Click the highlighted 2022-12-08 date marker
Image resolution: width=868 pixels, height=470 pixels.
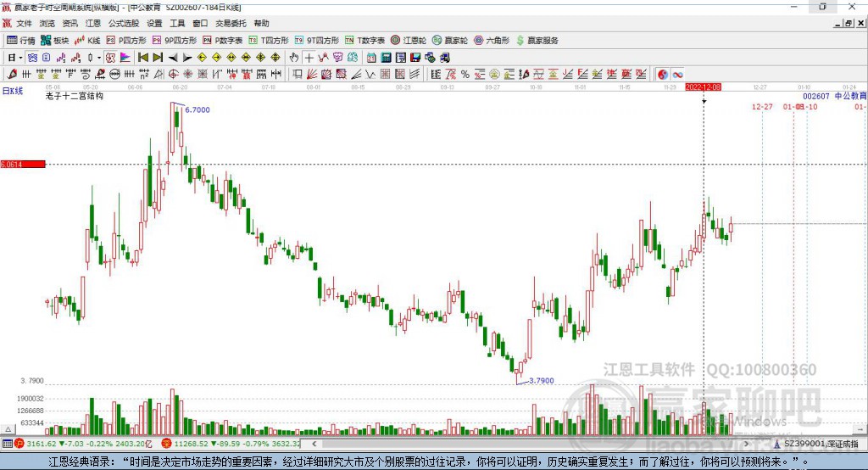coord(703,87)
